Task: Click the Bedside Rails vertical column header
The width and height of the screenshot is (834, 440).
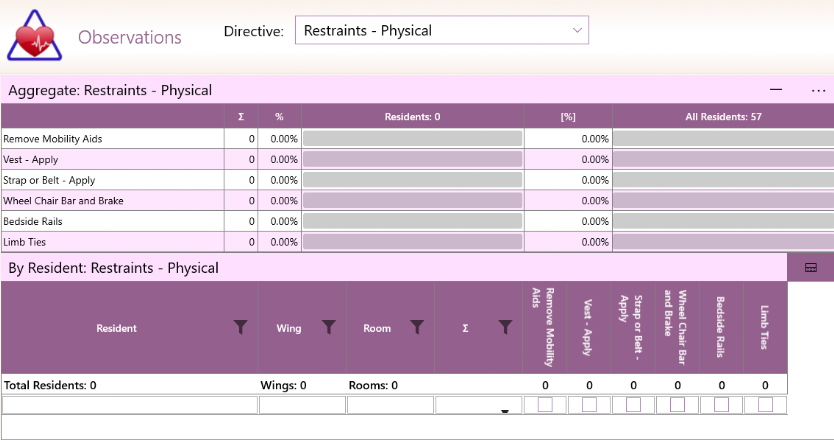Action: 721,327
